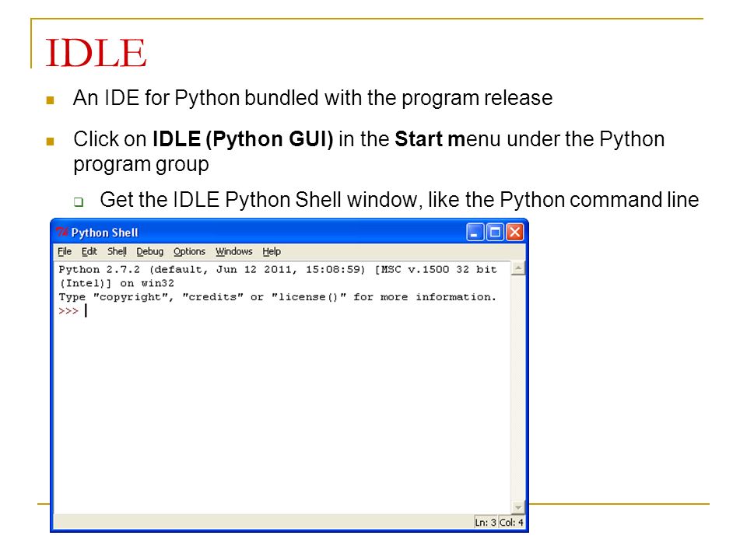This screenshot has width=747, height=560.
Task: Click the '(Intel)] on win32' line
Action: [x=117, y=283]
